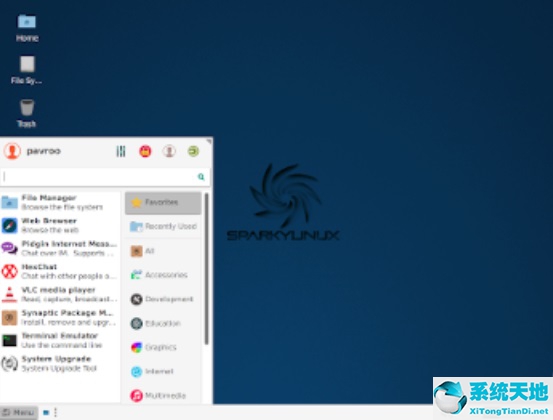
Task: Open the Home folder desktop icon
Action: [x=27, y=28]
